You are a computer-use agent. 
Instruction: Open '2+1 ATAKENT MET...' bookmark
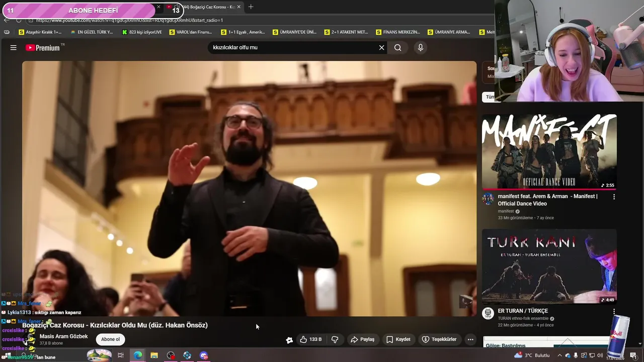pos(346,32)
